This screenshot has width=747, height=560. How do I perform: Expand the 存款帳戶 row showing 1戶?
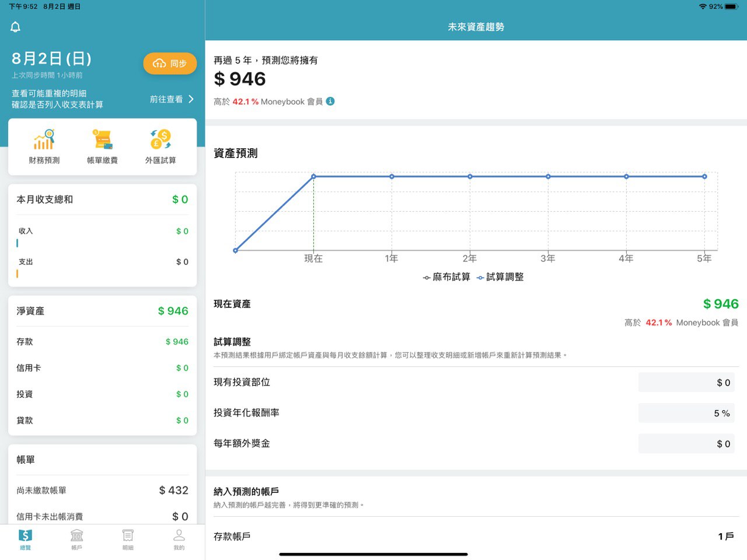pyautogui.click(x=476, y=536)
